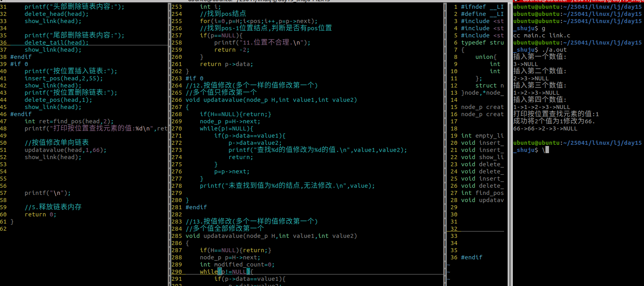This screenshot has height=286, width=644.
Task: Click void updatav on header line 28
Action: [x=482, y=200]
